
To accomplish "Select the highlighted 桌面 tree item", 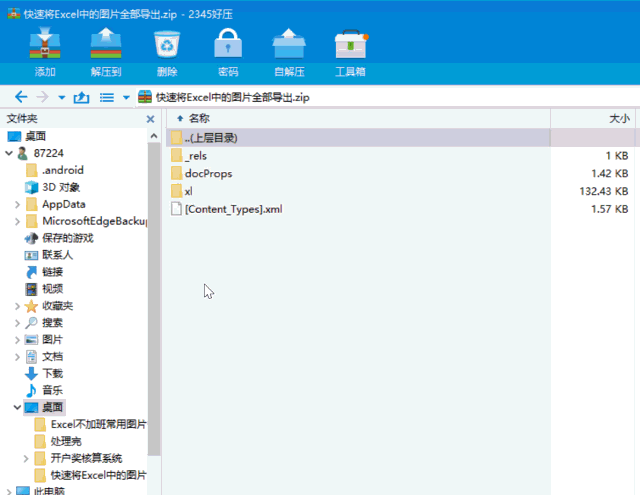I will pos(44,407).
